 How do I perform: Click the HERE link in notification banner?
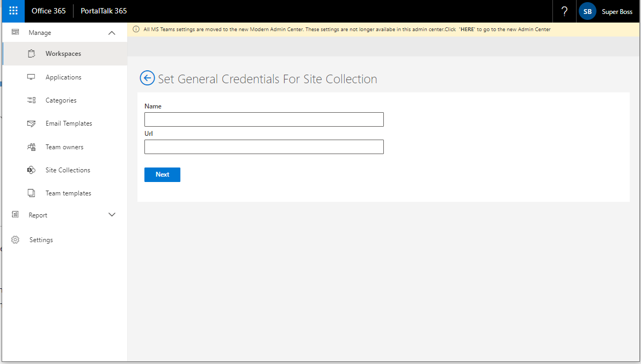(x=467, y=30)
